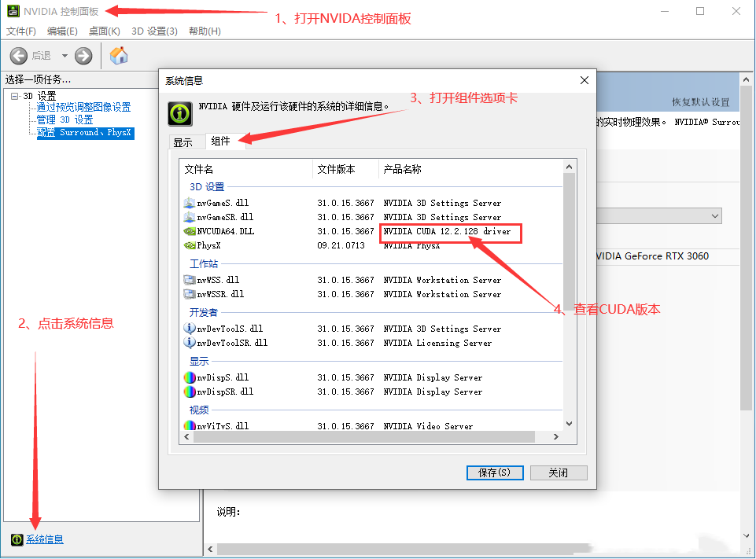Click the GeForce RTX 3060 label
The image size is (756, 559).
tap(652, 256)
